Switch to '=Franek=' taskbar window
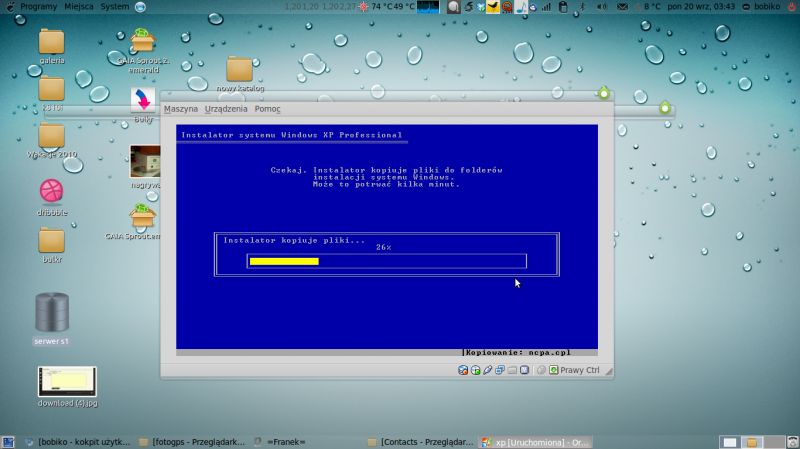Image resolution: width=800 pixels, height=449 pixels. [281, 442]
